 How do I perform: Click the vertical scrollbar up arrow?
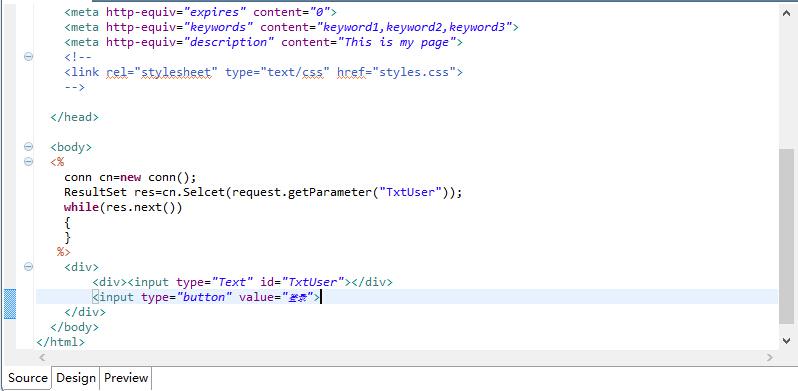click(x=786, y=14)
